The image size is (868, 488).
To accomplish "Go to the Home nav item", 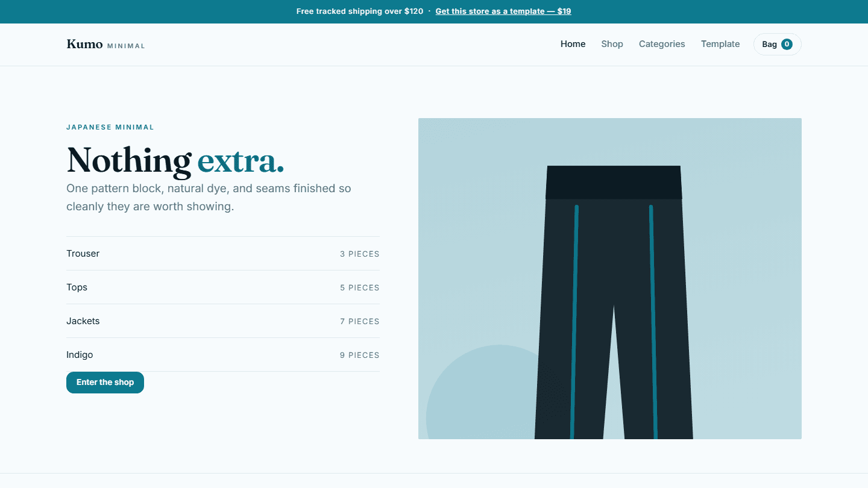I will click(x=573, y=44).
